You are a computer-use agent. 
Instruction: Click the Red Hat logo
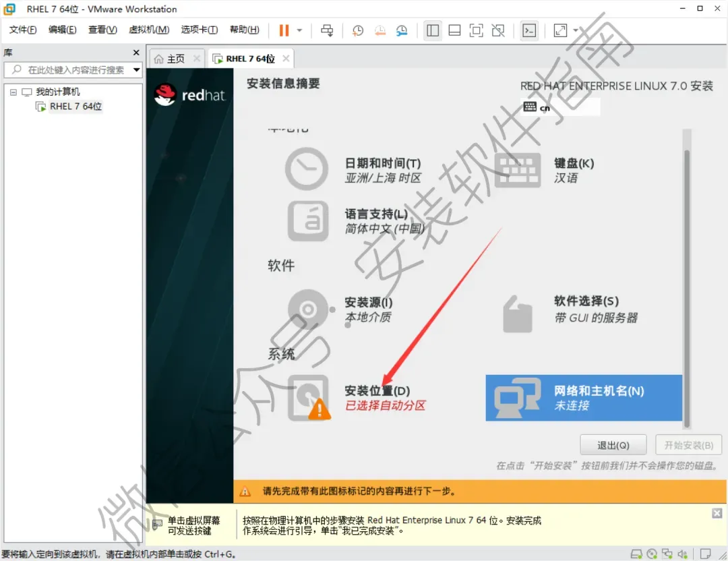coord(189,95)
